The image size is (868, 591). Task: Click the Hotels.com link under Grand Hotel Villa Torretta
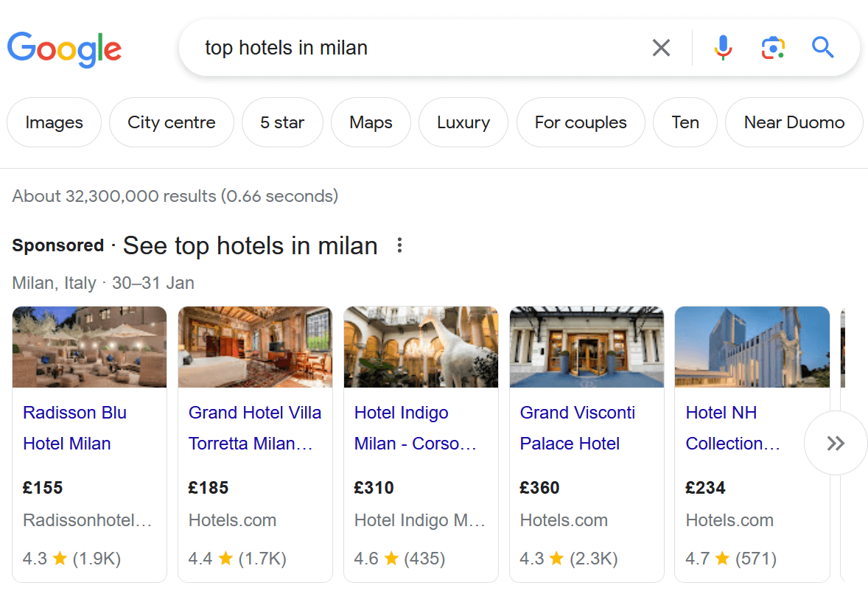[232, 520]
